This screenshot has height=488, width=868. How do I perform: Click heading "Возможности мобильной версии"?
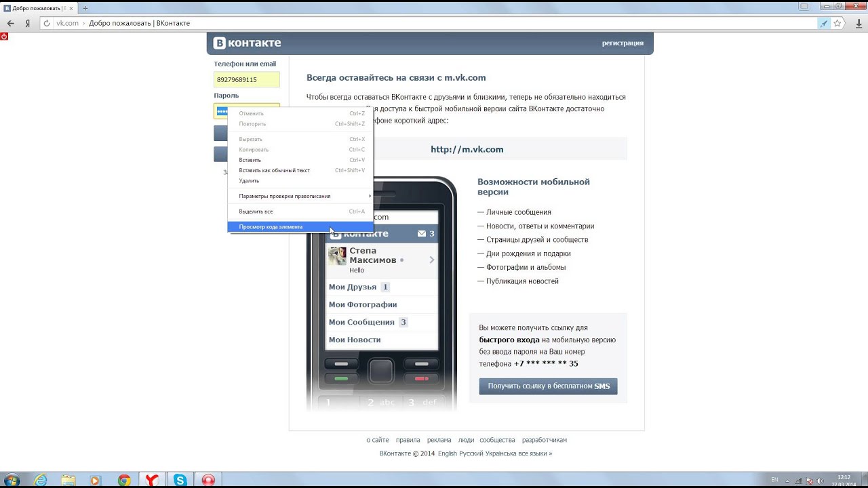[534, 186]
